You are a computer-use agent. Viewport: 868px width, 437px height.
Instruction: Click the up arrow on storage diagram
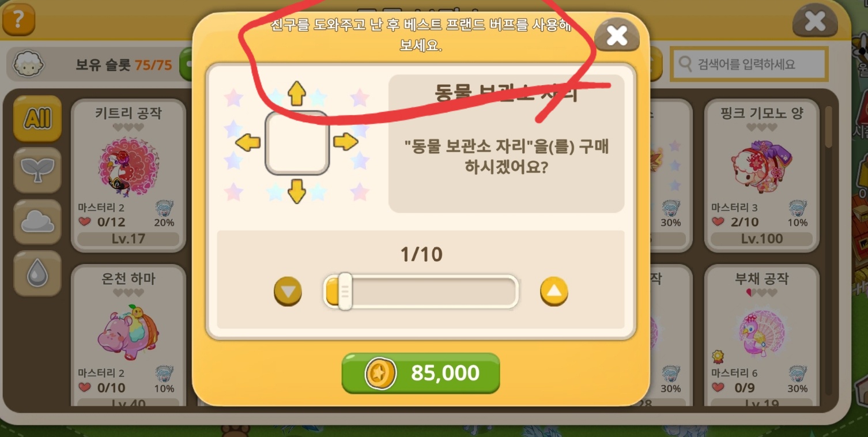coord(296,93)
